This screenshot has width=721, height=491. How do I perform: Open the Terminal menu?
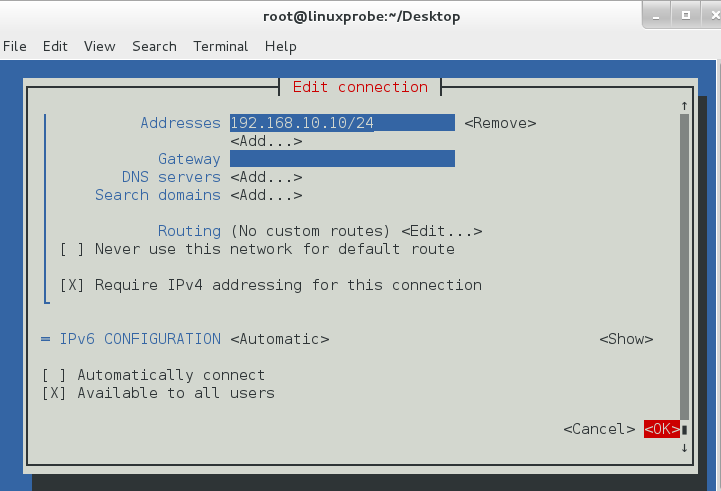[x=221, y=46]
